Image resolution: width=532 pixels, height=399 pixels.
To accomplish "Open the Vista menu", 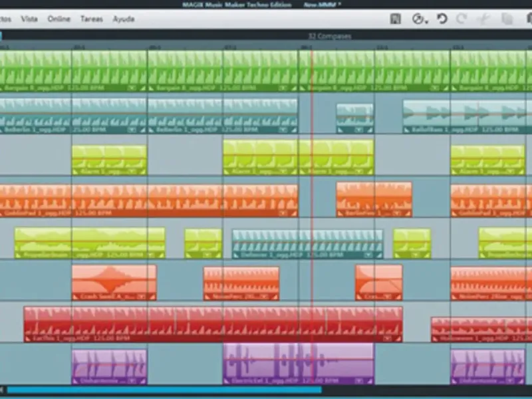I will pos(29,19).
